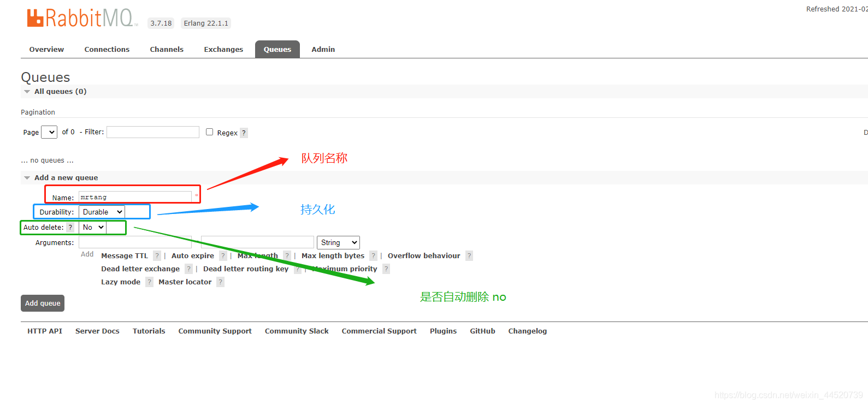Add Max length bytes argument

click(333, 256)
